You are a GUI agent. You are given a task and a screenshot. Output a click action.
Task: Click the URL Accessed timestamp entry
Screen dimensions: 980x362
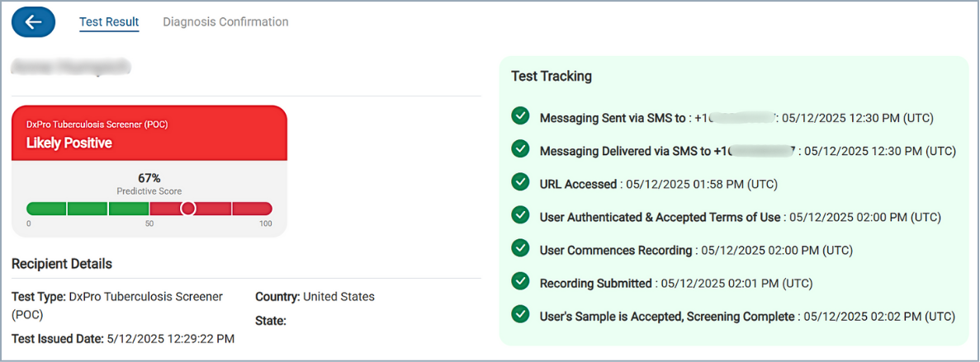click(x=659, y=184)
